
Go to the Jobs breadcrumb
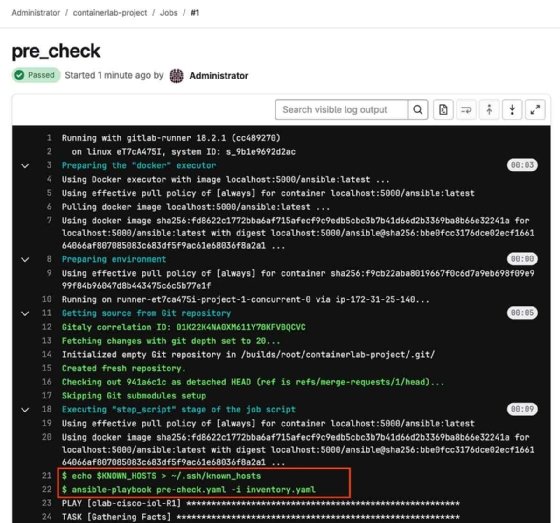point(169,13)
